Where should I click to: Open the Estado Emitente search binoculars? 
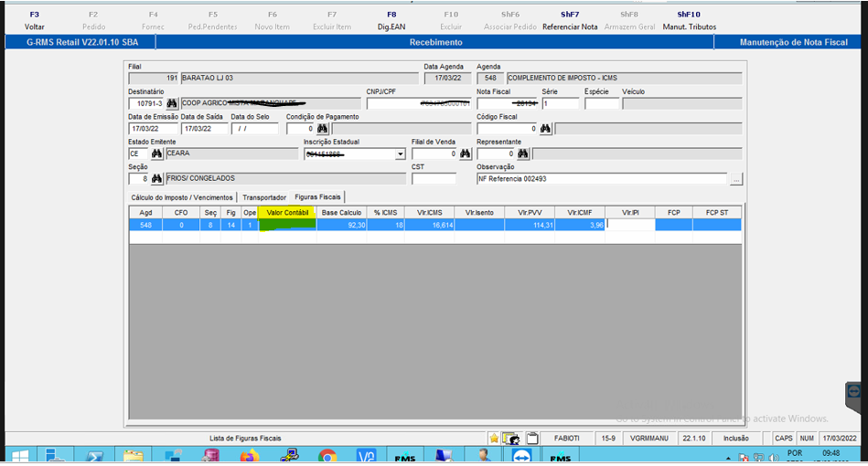pos(156,154)
